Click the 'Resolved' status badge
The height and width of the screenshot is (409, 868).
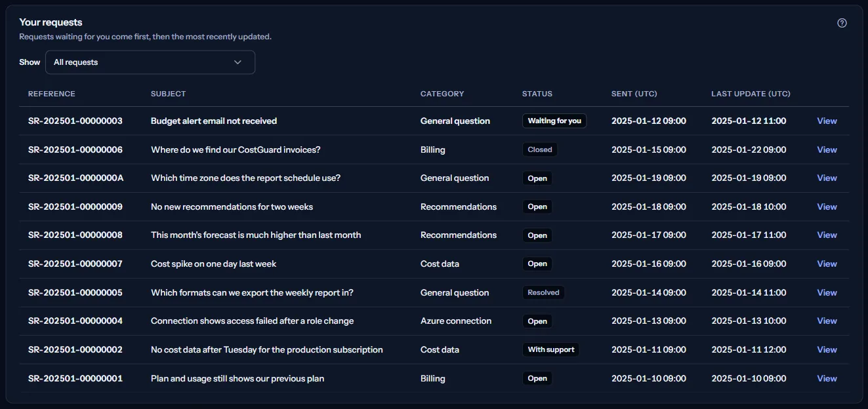click(543, 292)
